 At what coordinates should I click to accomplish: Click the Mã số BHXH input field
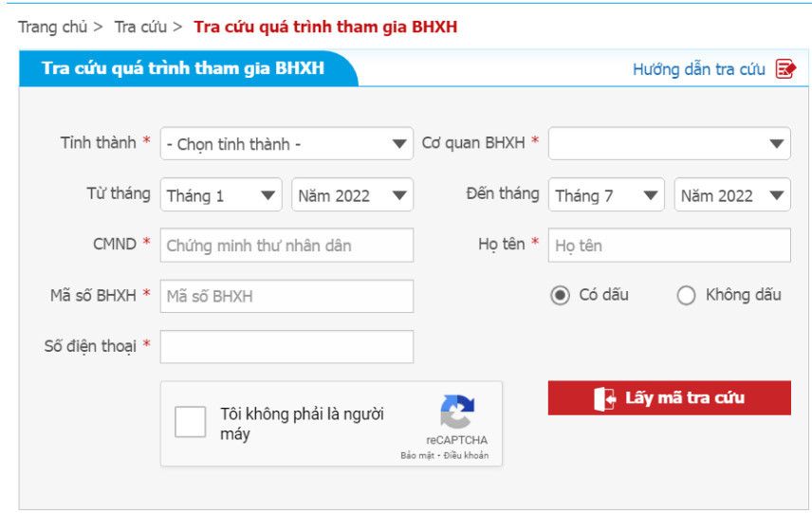coord(286,296)
